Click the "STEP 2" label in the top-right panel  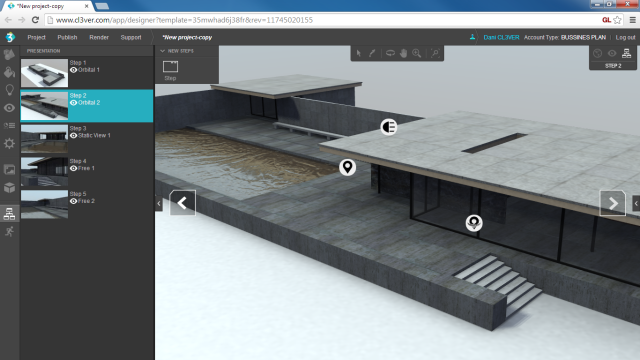click(613, 66)
